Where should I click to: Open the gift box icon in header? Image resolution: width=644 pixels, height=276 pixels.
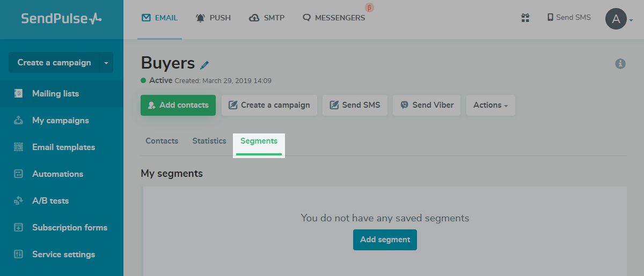click(x=525, y=18)
